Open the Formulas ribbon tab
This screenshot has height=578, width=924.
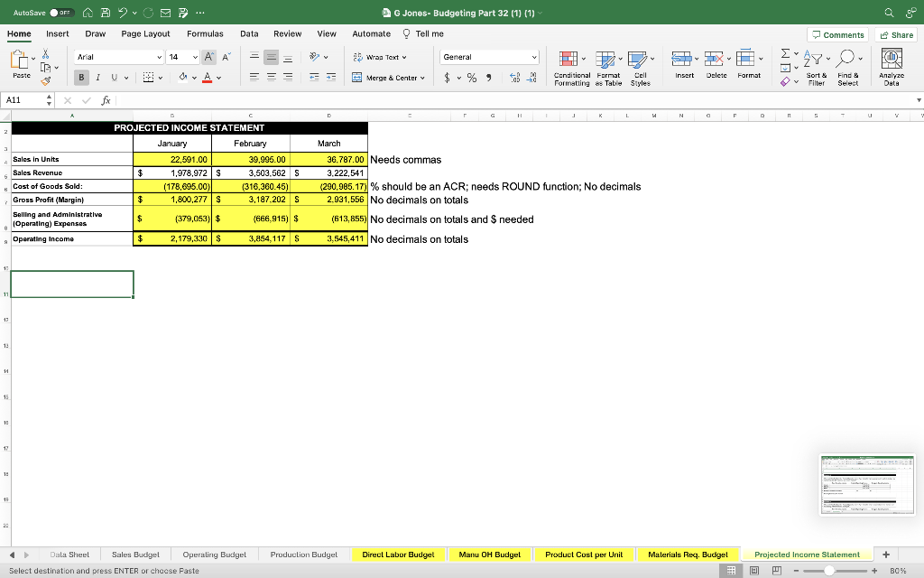click(205, 34)
